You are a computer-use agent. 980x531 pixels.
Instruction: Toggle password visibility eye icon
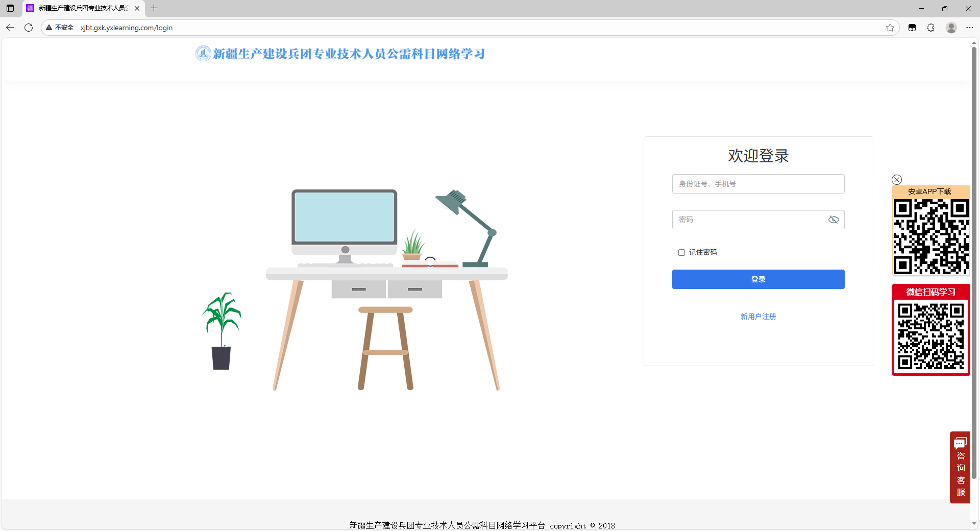833,220
